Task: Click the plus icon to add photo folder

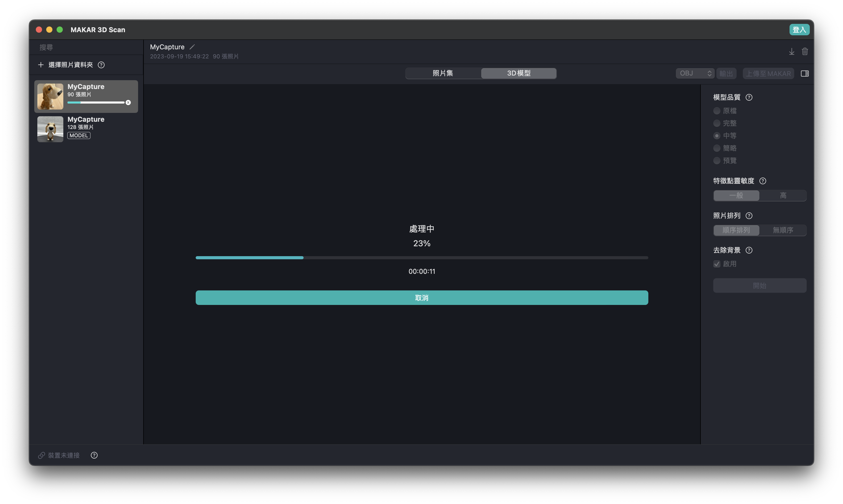Action: pyautogui.click(x=41, y=65)
